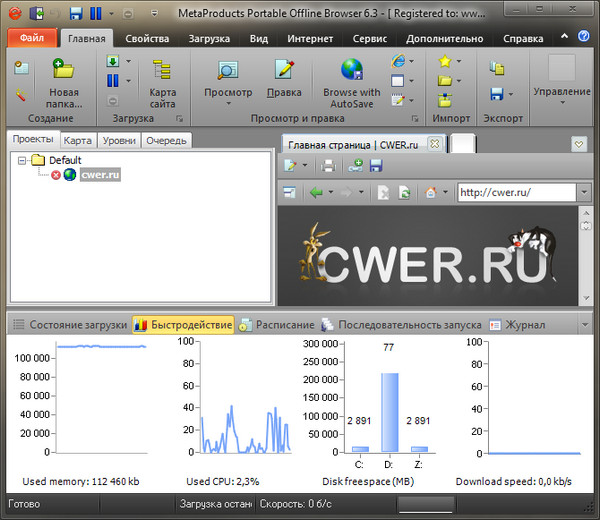Switch to the Очередь panel tab
600x520 pixels.
pos(166,140)
